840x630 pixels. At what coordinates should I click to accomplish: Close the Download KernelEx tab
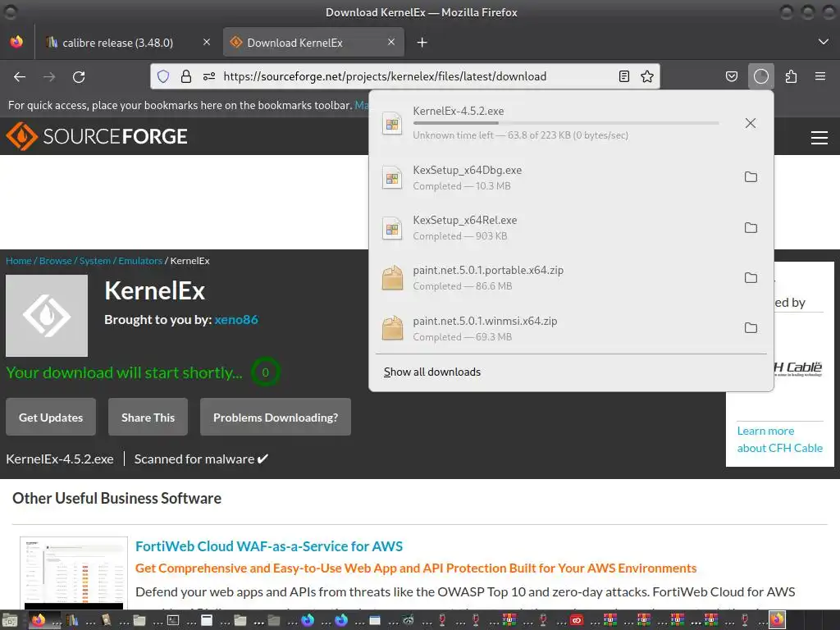tap(391, 43)
